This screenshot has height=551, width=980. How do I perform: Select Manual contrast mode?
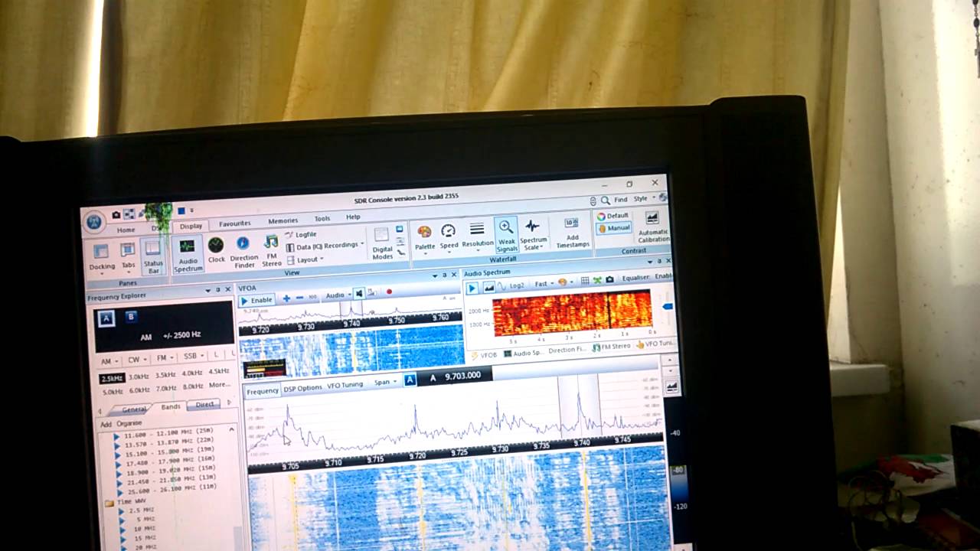[x=613, y=228]
